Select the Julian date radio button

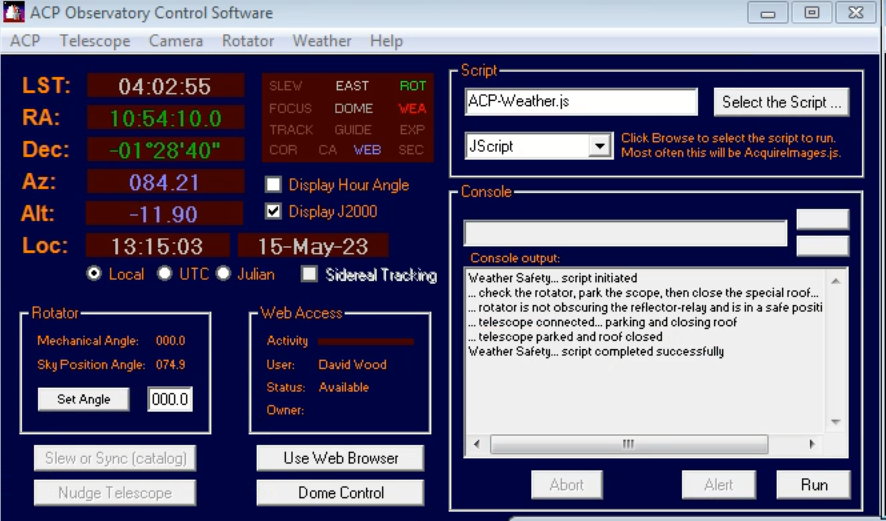click(x=223, y=274)
